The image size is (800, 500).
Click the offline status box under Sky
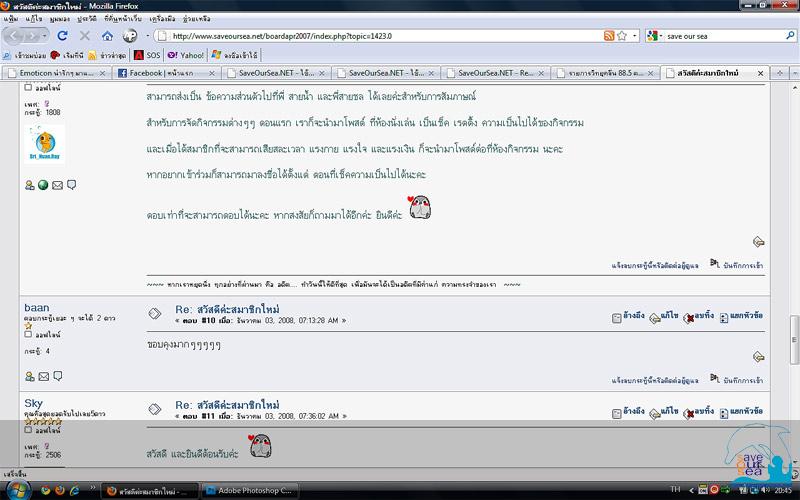(x=28, y=431)
